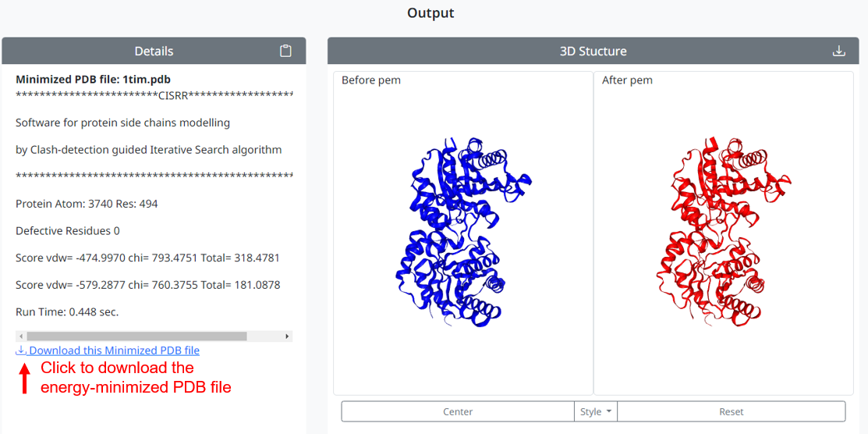Reset the 3D viewer
Image resolution: width=868 pixels, height=434 pixels.
tap(731, 411)
